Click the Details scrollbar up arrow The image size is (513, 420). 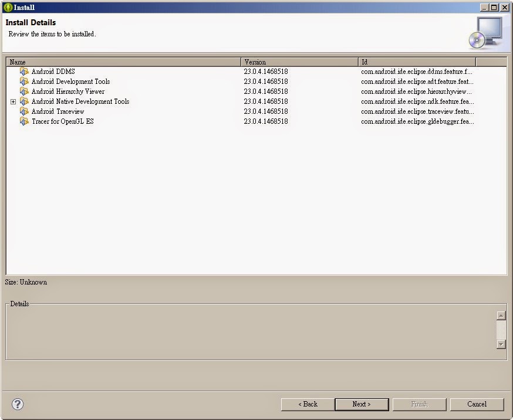pos(501,316)
